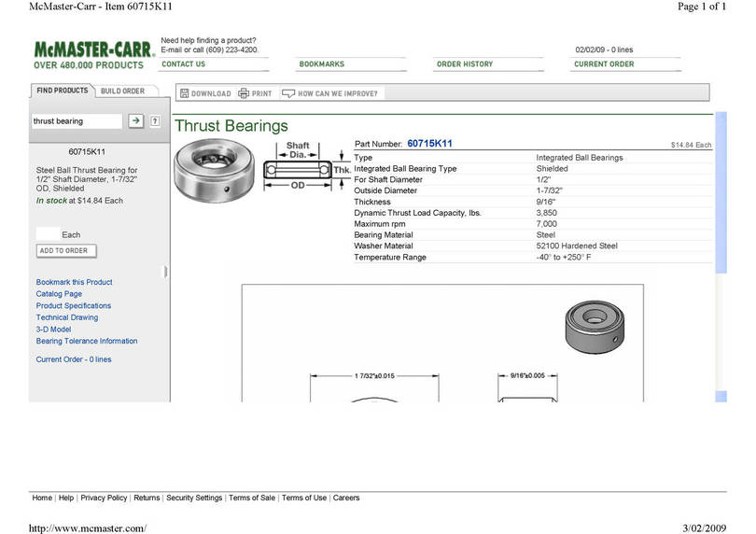Viewport: 756px width, 534px height.
Task: Click the thrust bearing product photo
Action: pyautogui.click(x=214, y=171)
